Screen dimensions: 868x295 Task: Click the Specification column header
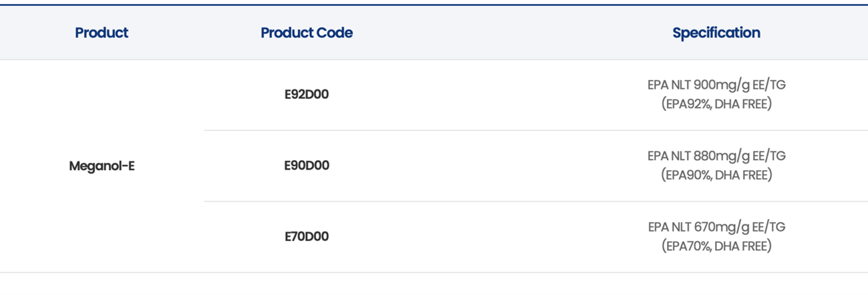(x=716, y=33)
